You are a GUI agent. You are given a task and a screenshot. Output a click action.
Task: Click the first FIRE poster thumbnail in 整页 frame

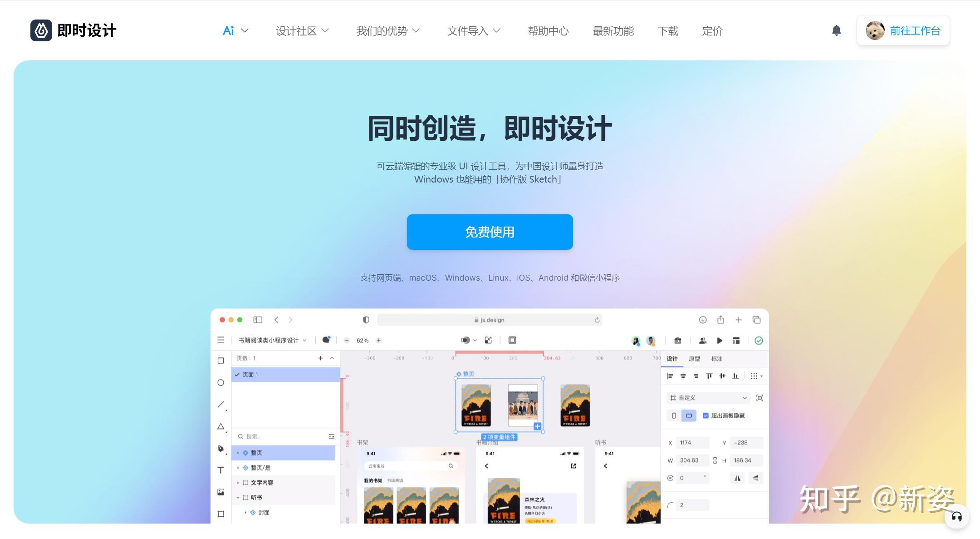coord(476,405)
